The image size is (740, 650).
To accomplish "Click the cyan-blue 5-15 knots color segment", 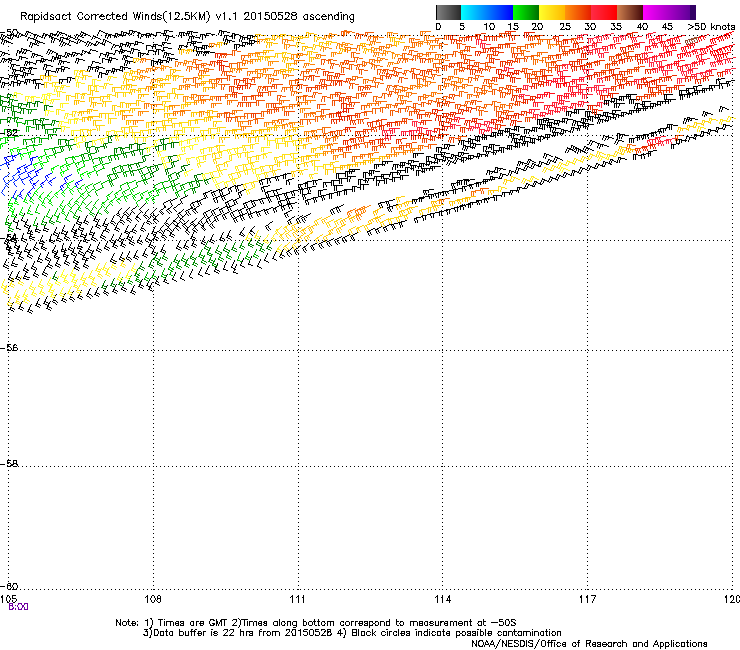I will click(487, 12).
